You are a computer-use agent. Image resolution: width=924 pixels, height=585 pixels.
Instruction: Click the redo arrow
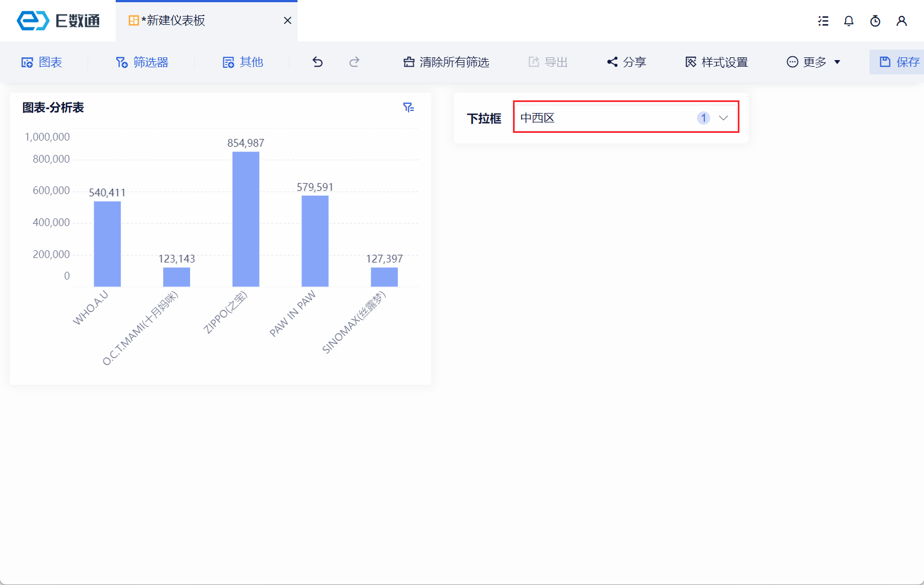(x=354, y=62)
